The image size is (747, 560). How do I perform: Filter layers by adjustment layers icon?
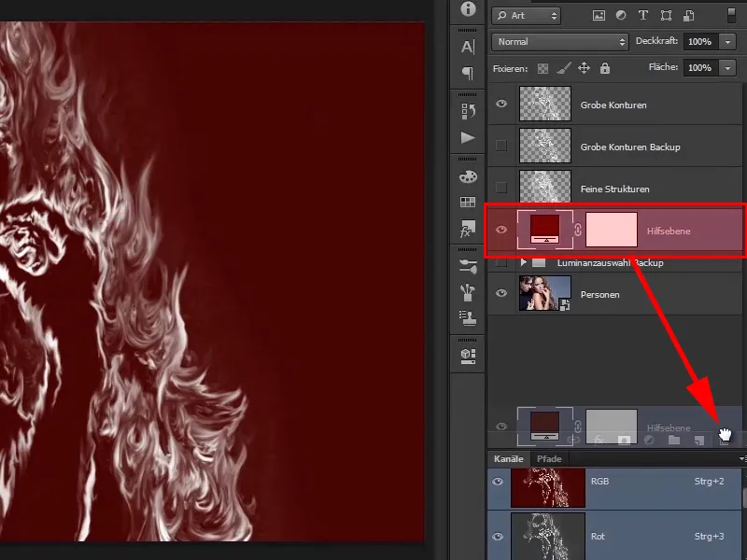click(x=621, y=15)
